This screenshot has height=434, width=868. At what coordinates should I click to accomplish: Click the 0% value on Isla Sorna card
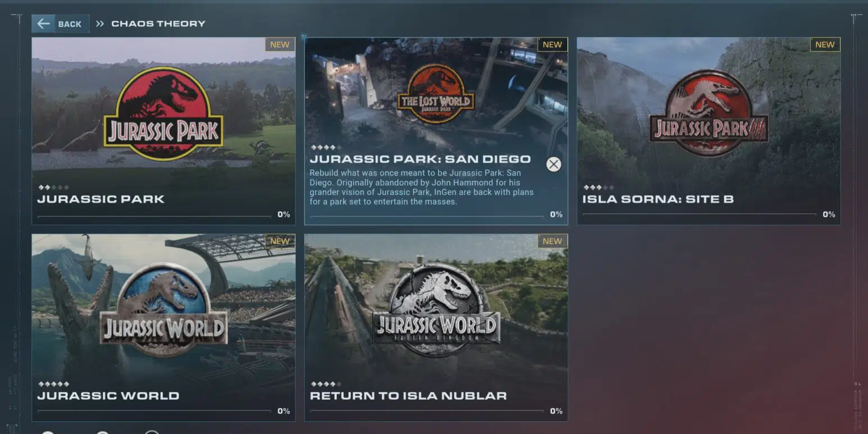[829, 214]
